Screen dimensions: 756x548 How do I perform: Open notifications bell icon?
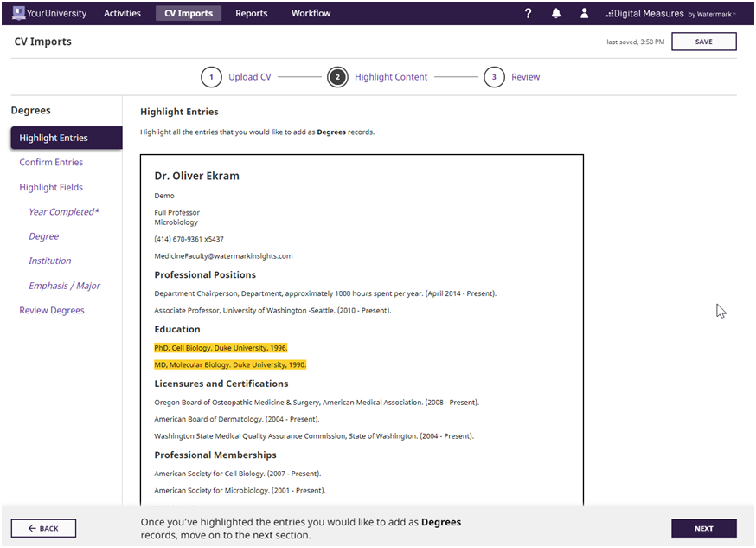tap(556, 14)
